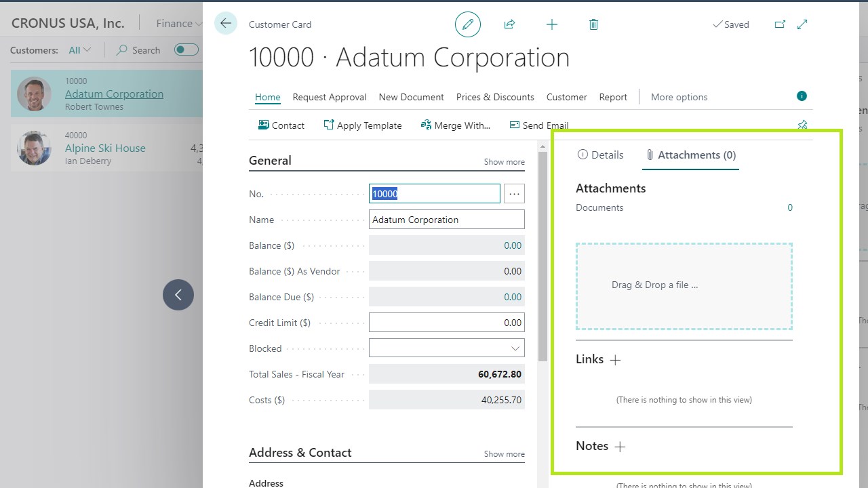
Task: Open card in new window icon
Action: click(x=780, y=24)
